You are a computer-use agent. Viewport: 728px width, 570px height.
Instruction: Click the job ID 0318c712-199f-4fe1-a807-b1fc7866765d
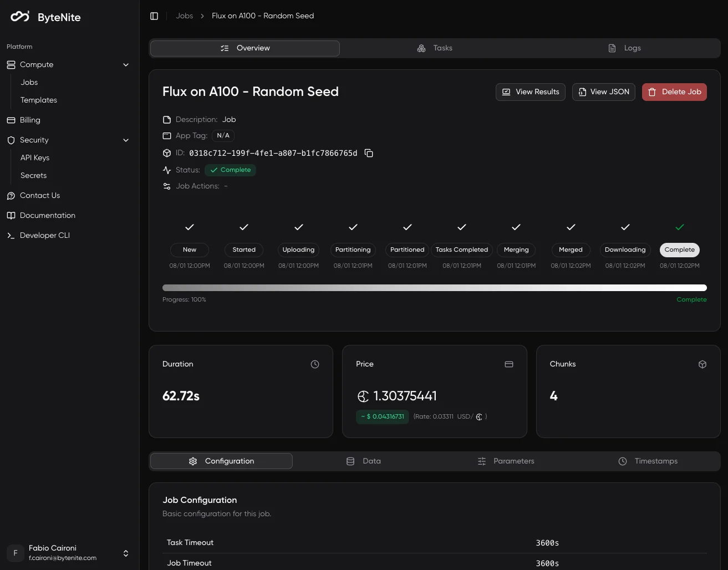(x=273, y=153)
